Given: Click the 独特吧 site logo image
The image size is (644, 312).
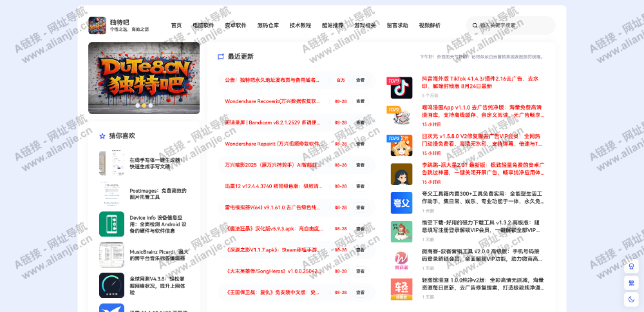Looking at the screenshot, I should click(97, 26).
